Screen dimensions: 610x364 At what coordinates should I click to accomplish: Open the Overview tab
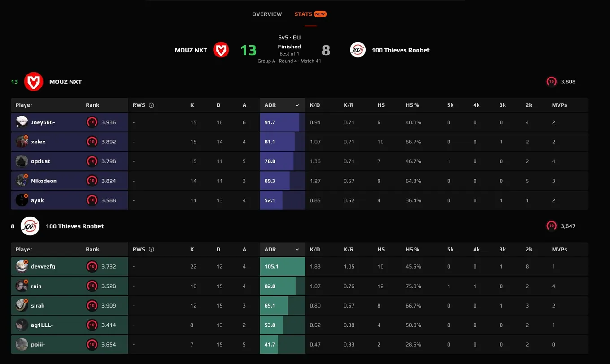pos(267,14)
